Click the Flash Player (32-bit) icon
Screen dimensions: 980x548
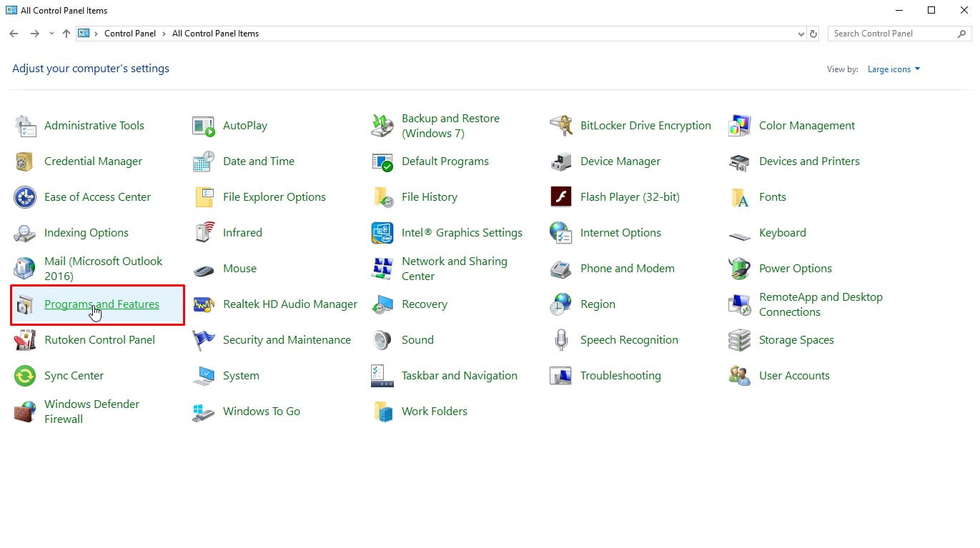[x=561, y=197]
